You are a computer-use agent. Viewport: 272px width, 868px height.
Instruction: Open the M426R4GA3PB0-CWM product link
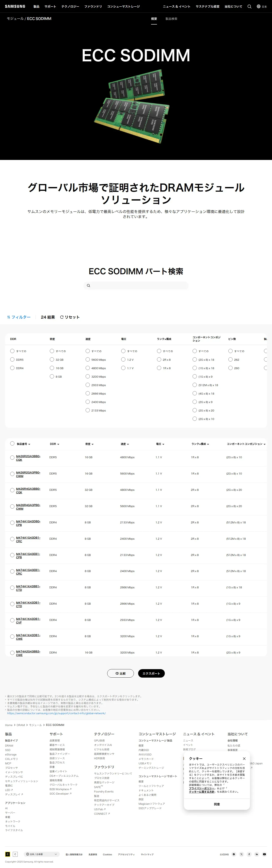click(28, 507)
